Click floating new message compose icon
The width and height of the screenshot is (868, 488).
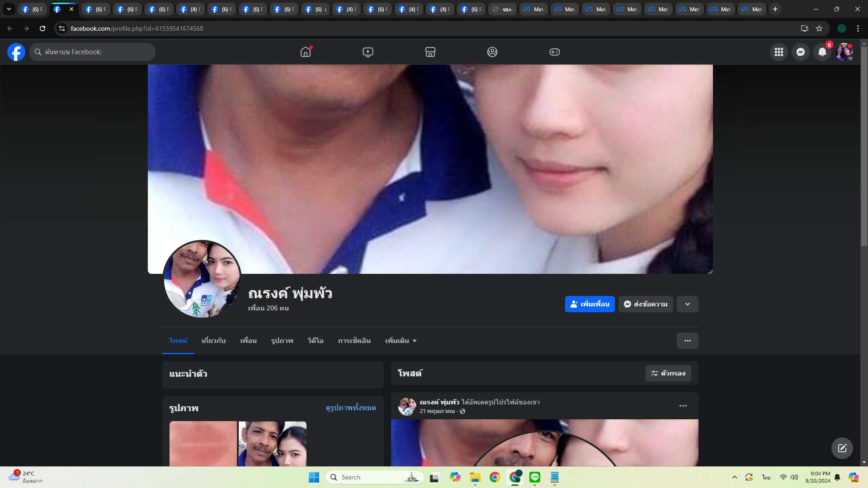842,448
